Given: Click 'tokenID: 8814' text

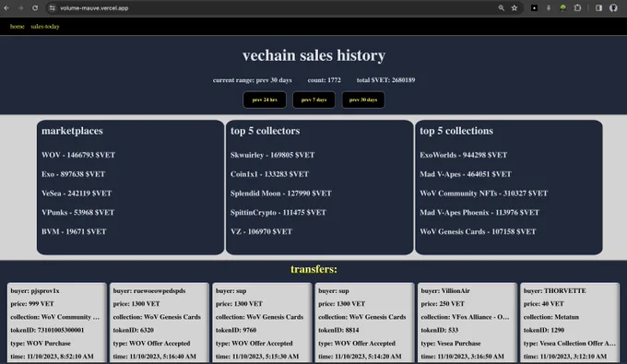Looking at the screenshot, I should click(x=338, y=330).
